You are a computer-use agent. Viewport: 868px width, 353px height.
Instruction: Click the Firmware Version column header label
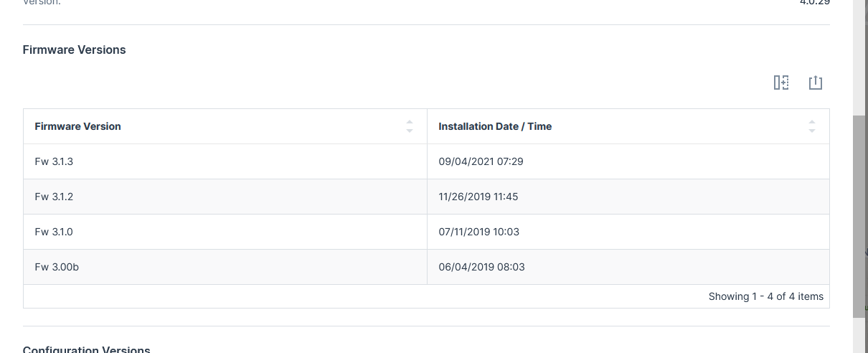tap(77, 126)
